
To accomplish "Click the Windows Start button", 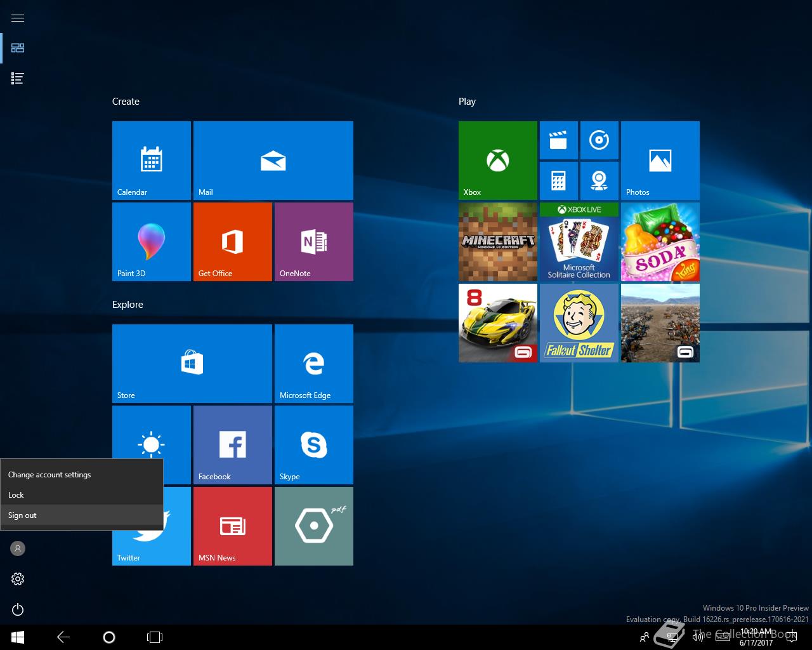I will coord(18,637).
